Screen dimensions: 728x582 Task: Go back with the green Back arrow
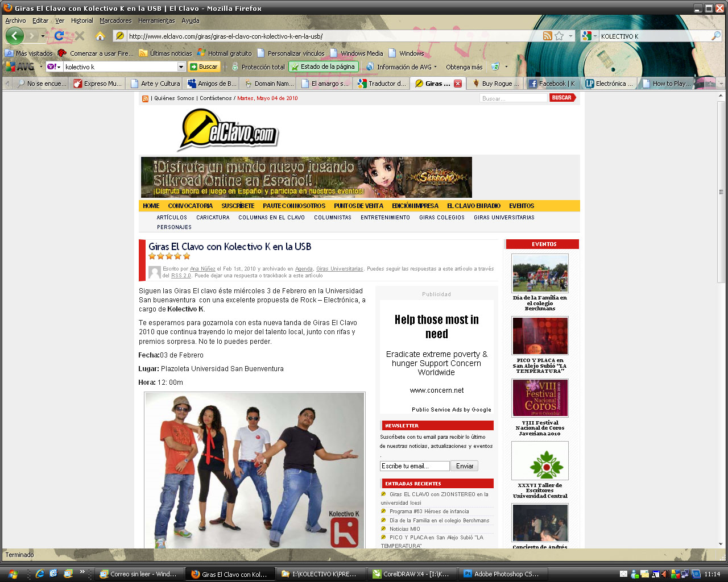tap(15, 36)
